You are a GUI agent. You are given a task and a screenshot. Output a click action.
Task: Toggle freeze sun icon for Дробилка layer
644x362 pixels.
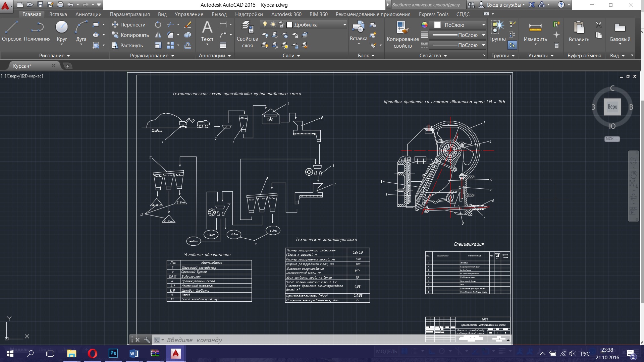click(x=273, y=24)
